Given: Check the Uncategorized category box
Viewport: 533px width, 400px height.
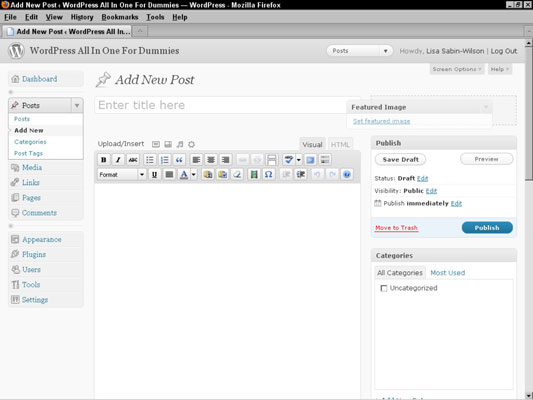Looking at the screenshot, I should pyautogui.click(x=384, y=288).
